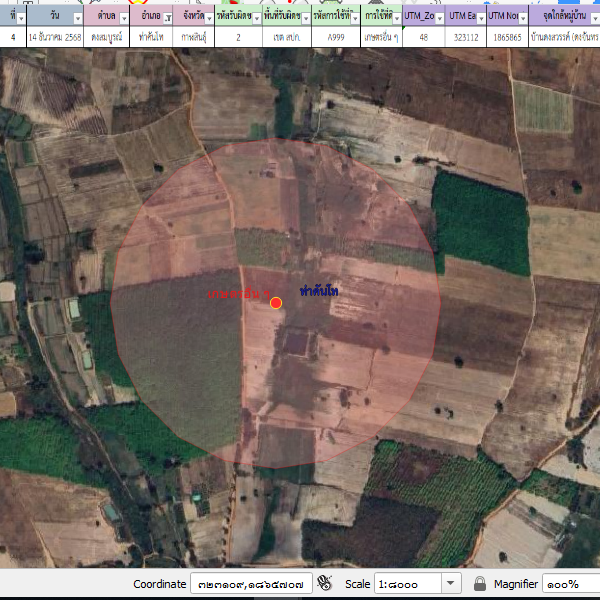
Task: Open the Scale dropdown arrow
Action: (450, 583)
